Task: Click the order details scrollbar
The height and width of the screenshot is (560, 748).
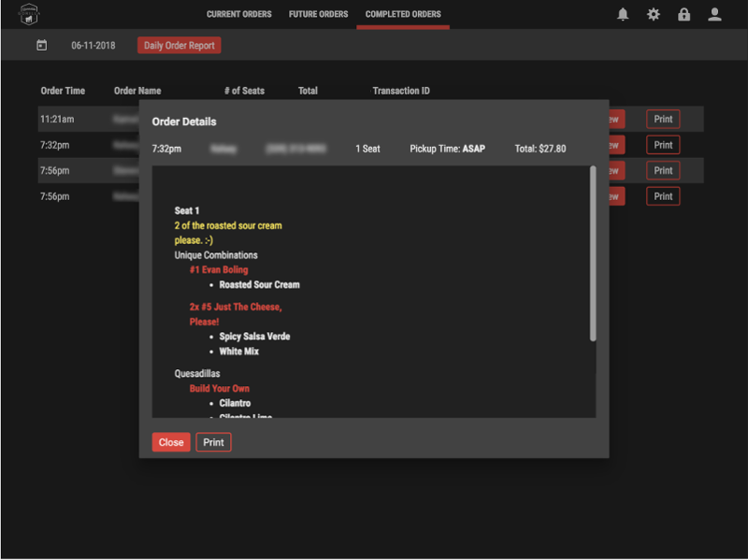Action: coord(593,253)
